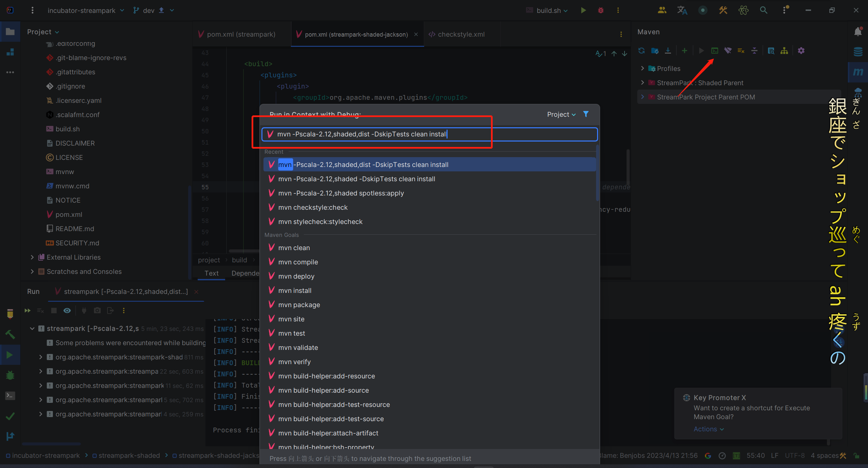
Task: Click Download Sources icon in Maven panel
Action: click(668, 51)
